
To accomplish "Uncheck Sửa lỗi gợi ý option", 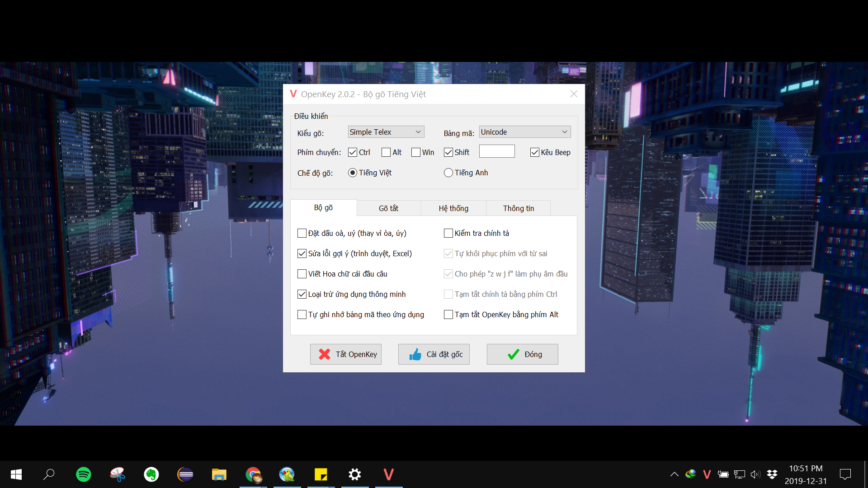I will pyautogui.click(x=302, y=253).
